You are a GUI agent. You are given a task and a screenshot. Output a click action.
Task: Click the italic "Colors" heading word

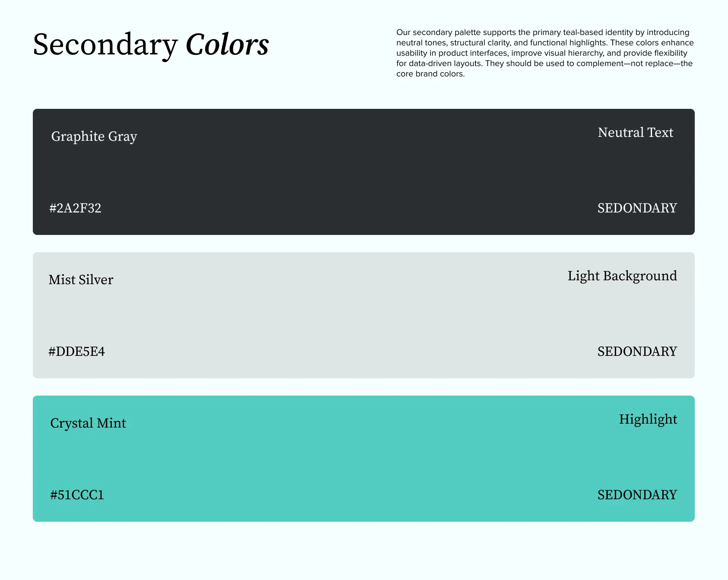point(227,45)
